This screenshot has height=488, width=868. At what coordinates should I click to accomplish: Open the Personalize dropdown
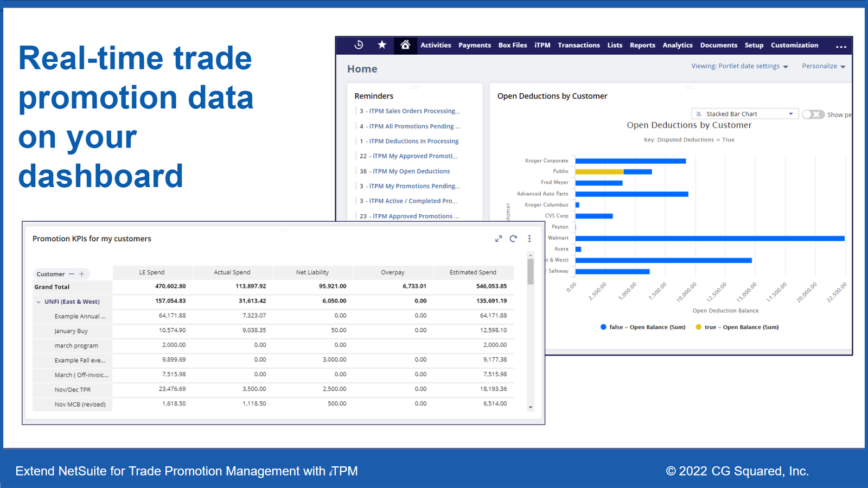[x=824, y=66]
